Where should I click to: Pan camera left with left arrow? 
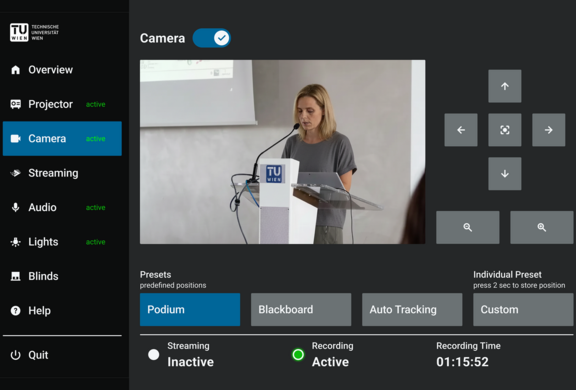[461, 130]
